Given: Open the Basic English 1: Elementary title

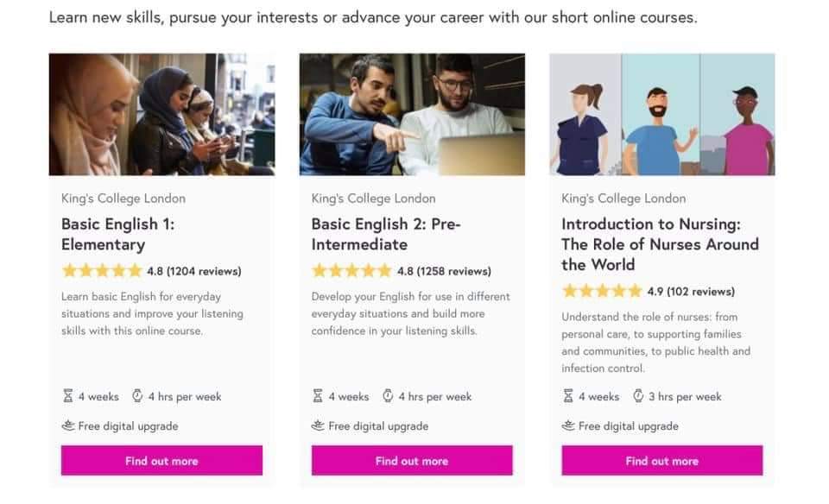Looking at the screenshot, I should pos(117,234).
